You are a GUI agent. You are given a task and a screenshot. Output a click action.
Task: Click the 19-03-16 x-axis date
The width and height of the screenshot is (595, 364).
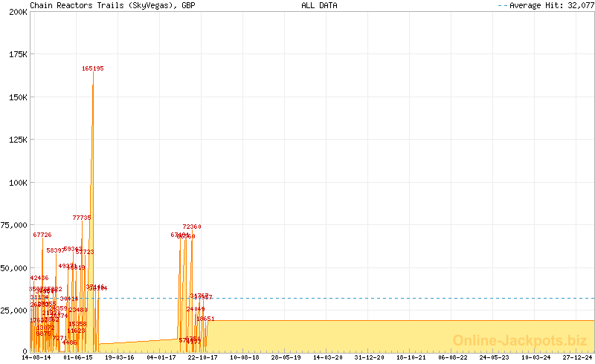[120, 358]
